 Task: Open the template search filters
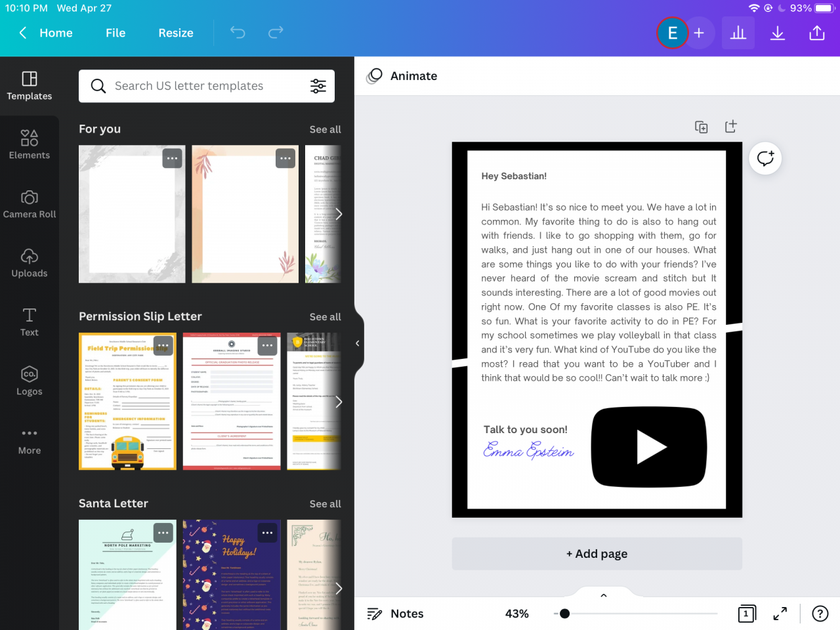[x=318, y=86]
